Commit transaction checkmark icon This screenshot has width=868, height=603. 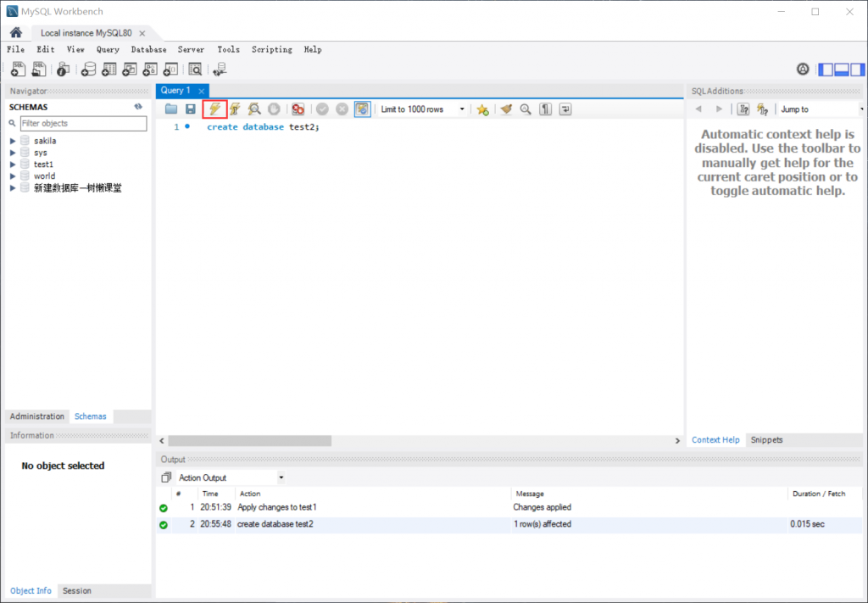322,109
